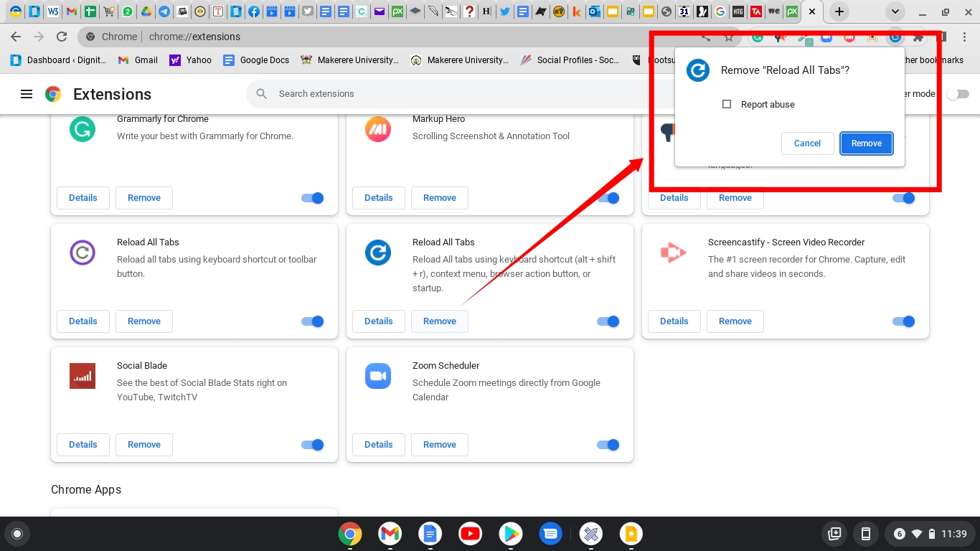
Task: Open Details for Social Blade
Action: [x=83, y=445]
